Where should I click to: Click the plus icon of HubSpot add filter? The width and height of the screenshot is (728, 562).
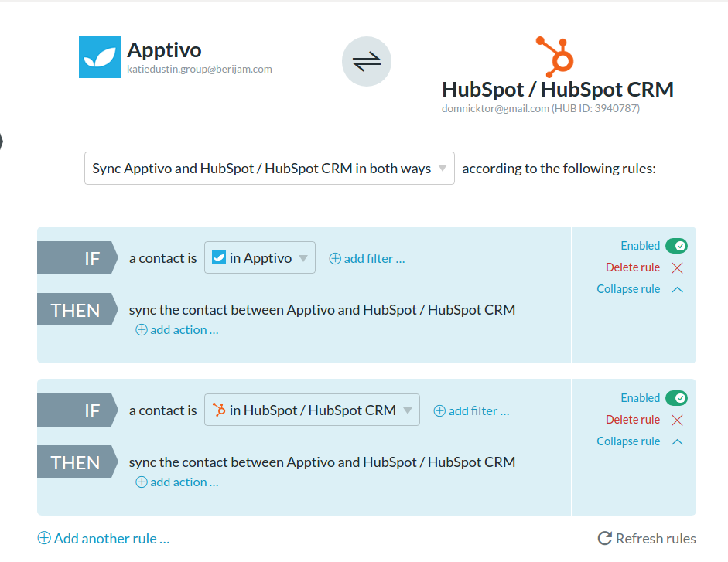click(x=439, y=410)
